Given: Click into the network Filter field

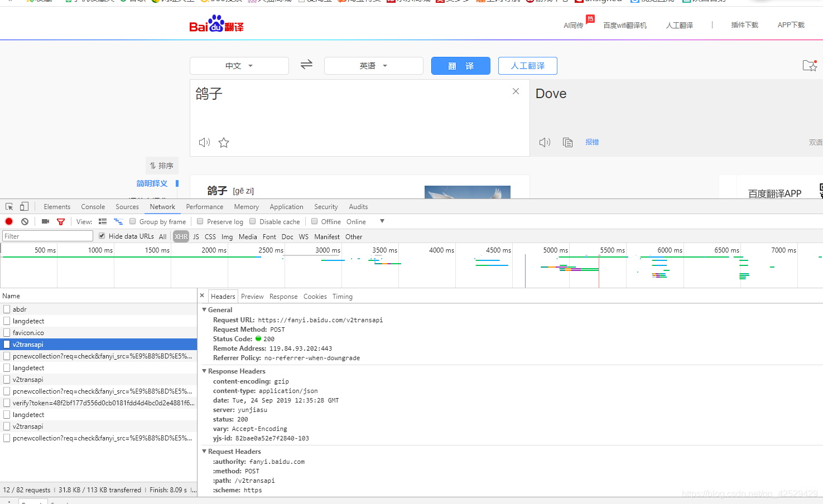Looking at the screenshot, I should pos(47,236).
